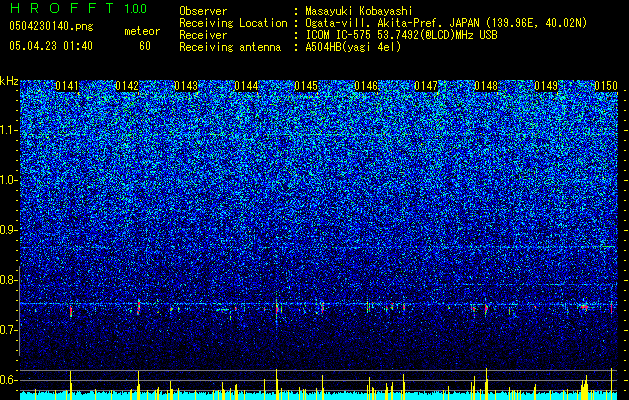Image resolution: width=629 pixels, height=400 pixels.
Task: Click the meteor echo at 0148
Action: point(486,309)
